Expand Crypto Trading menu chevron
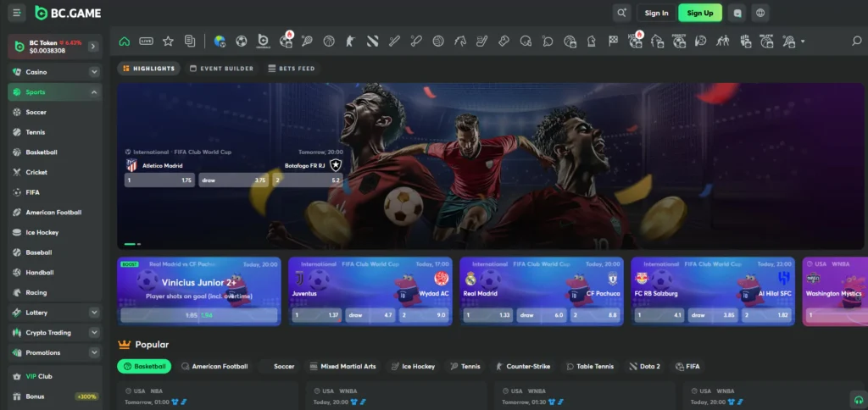The image size is (868, 410). pos(94,333)
